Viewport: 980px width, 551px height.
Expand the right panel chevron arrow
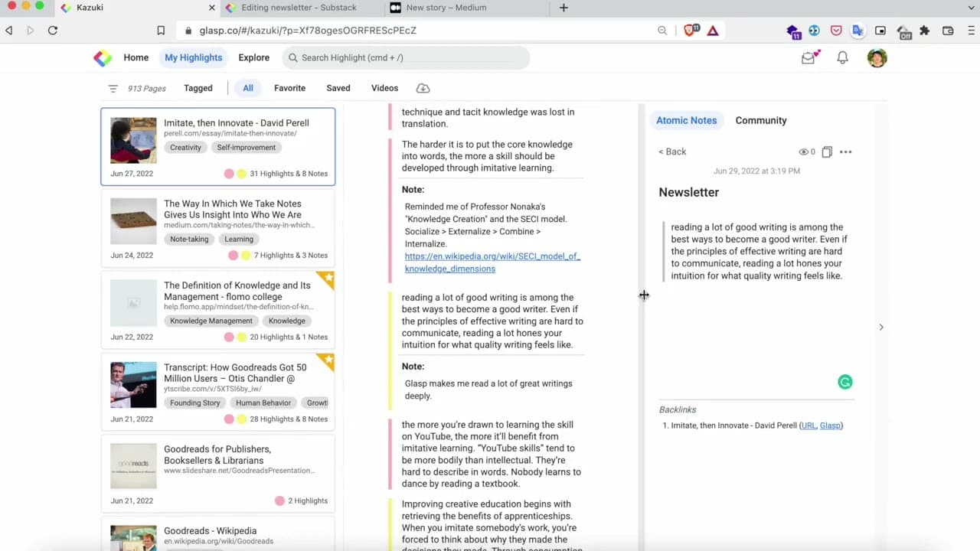[x=881, y=327]
